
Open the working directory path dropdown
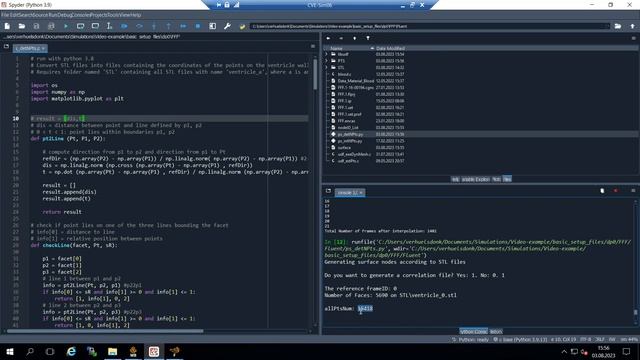point(607,26)
